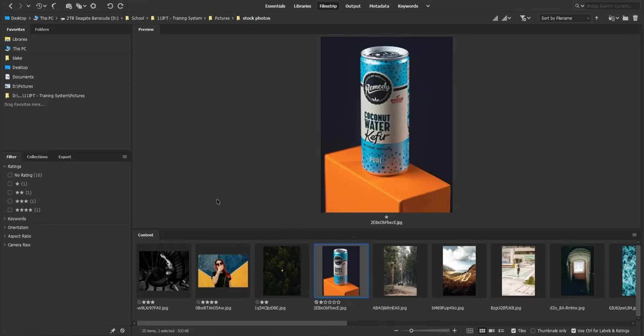Image resolution: width=644 pixels, height=336 pixels.
Task: Click the Boomerang return icon
Action: tap(54, 6)
